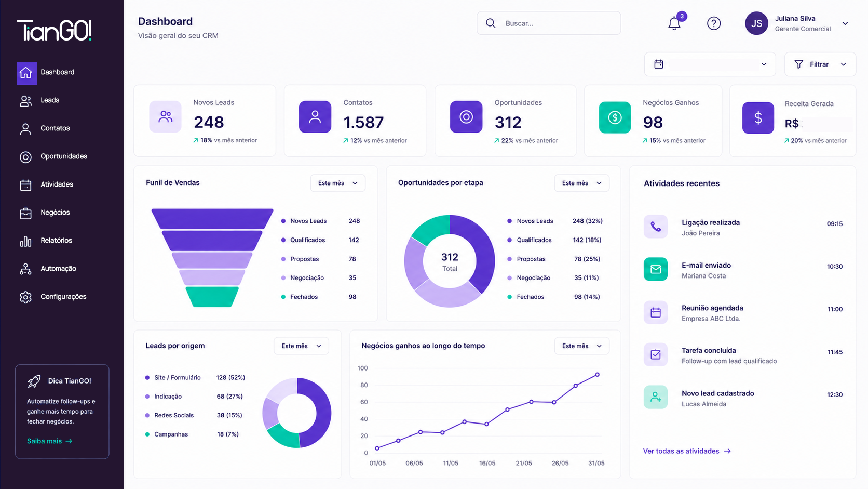Click the Buscar search field
The image size is (868, 489).
[549, 23]
